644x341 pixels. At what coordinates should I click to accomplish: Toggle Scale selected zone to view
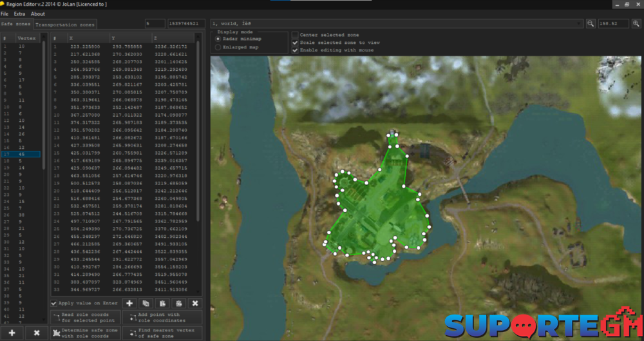point(295,43)
